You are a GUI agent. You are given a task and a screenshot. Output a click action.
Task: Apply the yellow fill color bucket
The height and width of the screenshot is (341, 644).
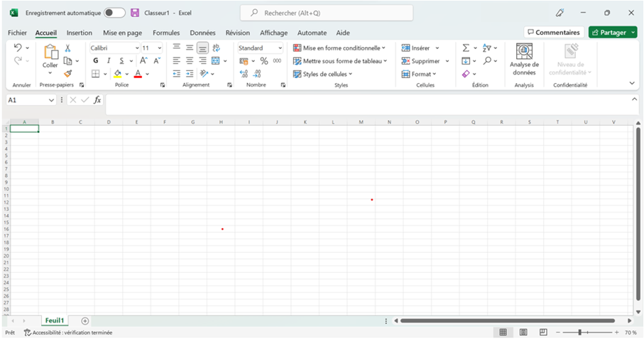[117, 74]
